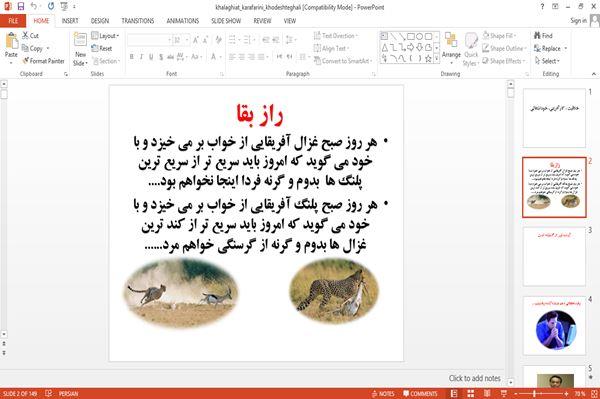Viewport: 600px width, 399px height.
Task: Select the Format Painter tool
Action: click(x=44, y=61)
